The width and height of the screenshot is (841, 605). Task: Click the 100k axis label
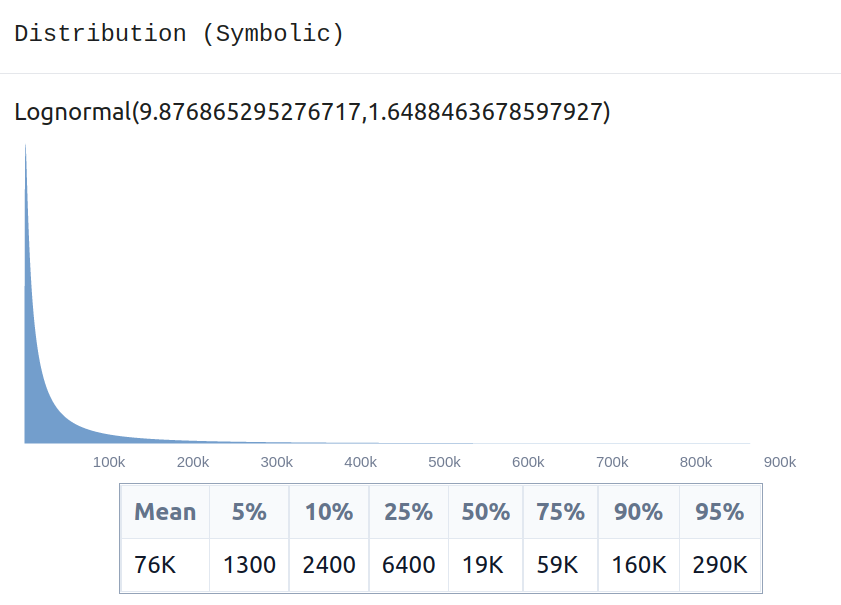click(x=109, y=462)
